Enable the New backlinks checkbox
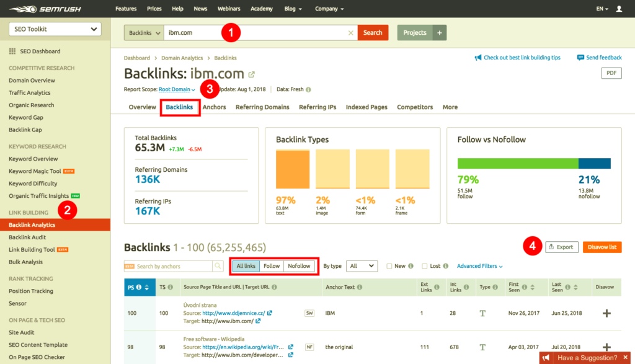Screen dimensions: 635x364 coord(389,266)
